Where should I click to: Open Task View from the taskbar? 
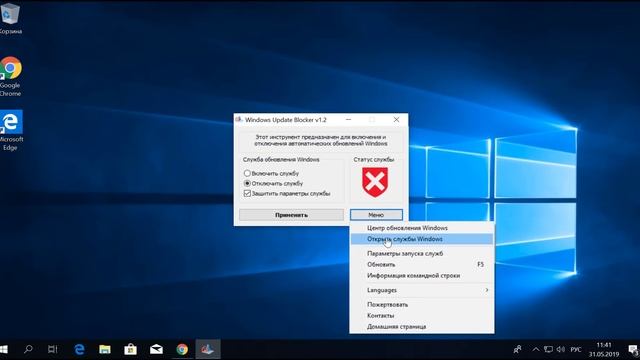pos(53,349)
